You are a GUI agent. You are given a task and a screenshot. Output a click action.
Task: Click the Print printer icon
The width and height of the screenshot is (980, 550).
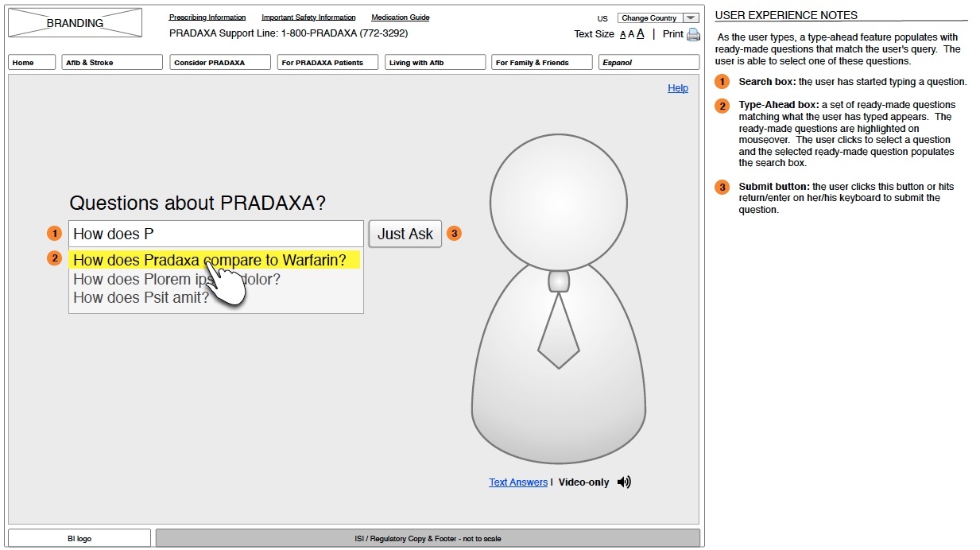(x=693, y=34)
